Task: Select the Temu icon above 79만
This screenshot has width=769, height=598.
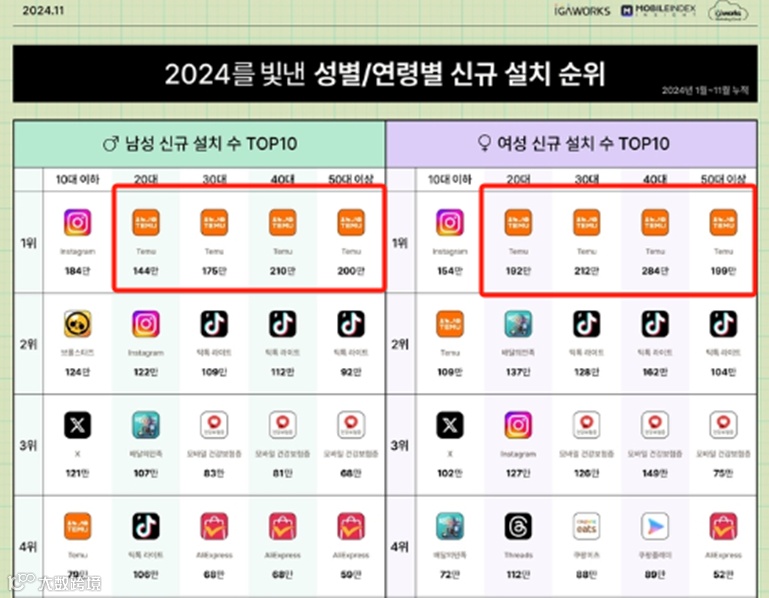Action: point(77,526)
